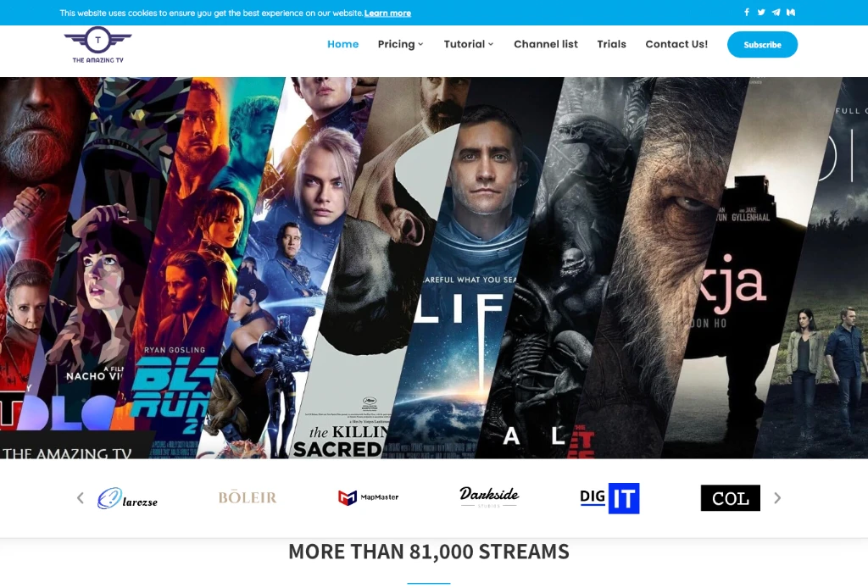Show next partner logos with right arrow
The height and width of the screenshot is (588, 868).
point(777,498)
